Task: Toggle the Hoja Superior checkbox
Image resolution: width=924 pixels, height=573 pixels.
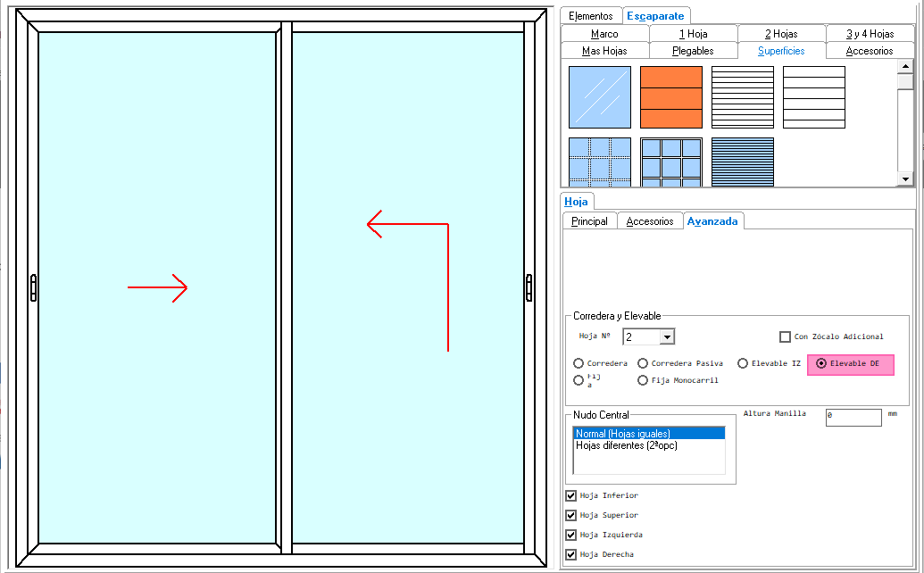Action: point(570,515)
